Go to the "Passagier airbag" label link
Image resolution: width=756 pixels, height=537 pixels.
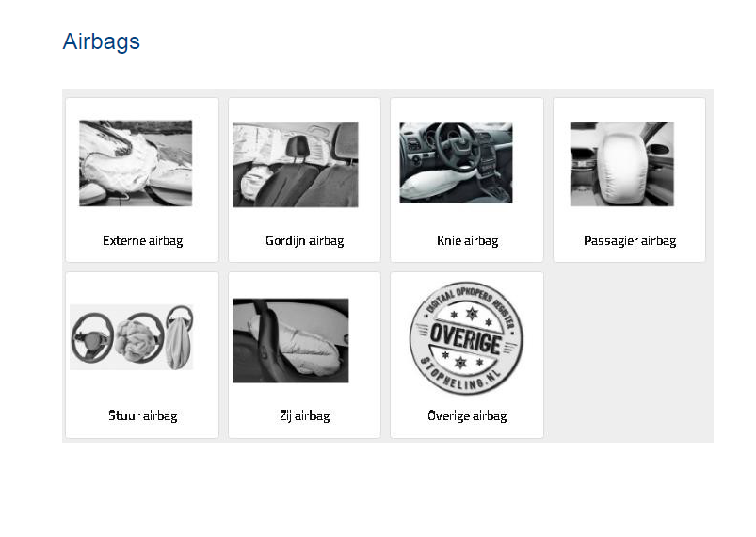pyautogui.click(x=630, y=241)
